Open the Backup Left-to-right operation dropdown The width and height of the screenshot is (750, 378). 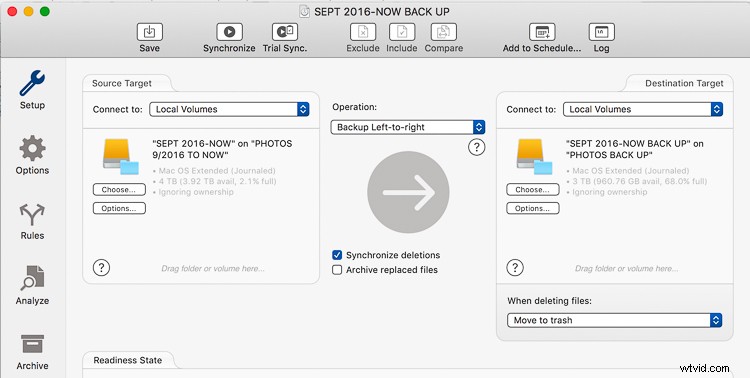point(408,127)
